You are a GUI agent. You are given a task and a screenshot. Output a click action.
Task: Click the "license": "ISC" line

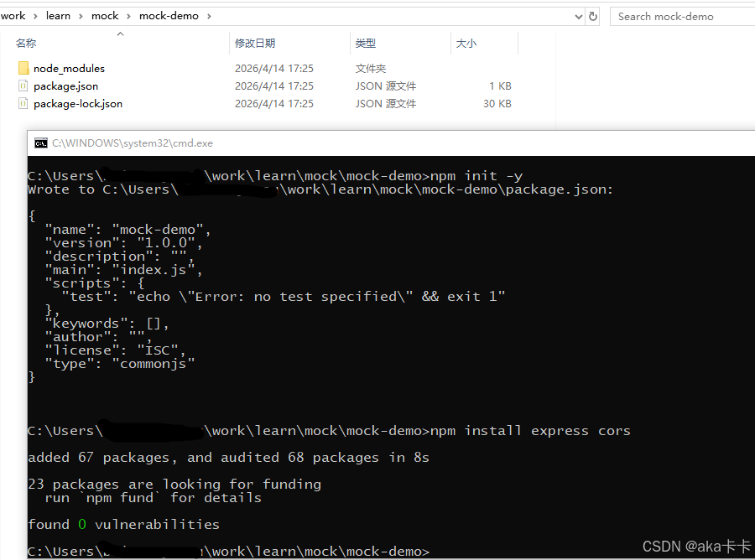[x=115, y=350]
